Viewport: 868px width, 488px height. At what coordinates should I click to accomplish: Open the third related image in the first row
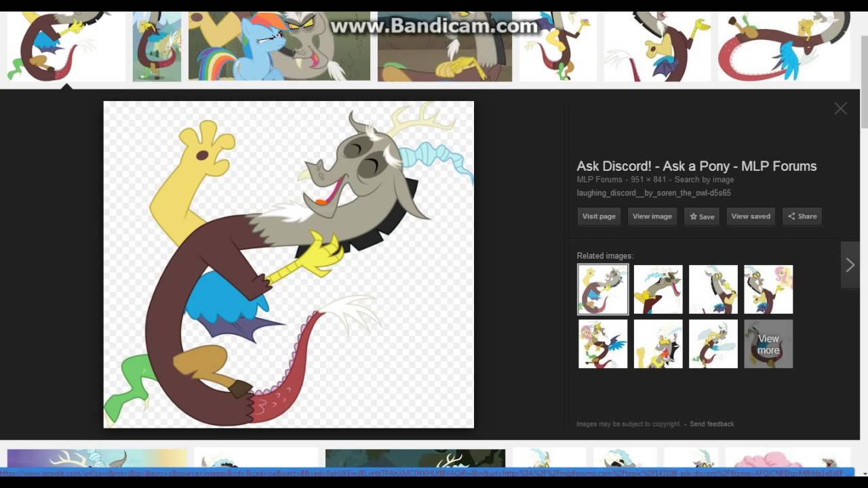tap(713, 289)
